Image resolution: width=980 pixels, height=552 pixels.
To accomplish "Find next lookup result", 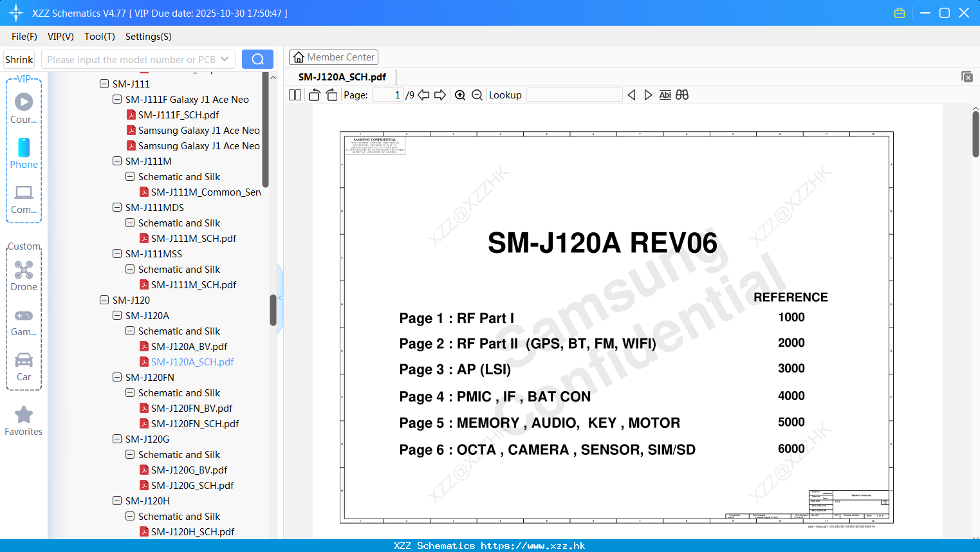I will (x=648, y=95).
